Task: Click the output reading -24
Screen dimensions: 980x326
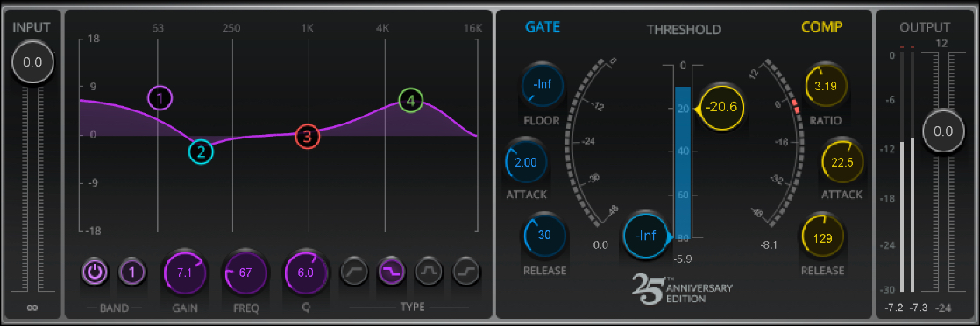Action: click(944, 308)
